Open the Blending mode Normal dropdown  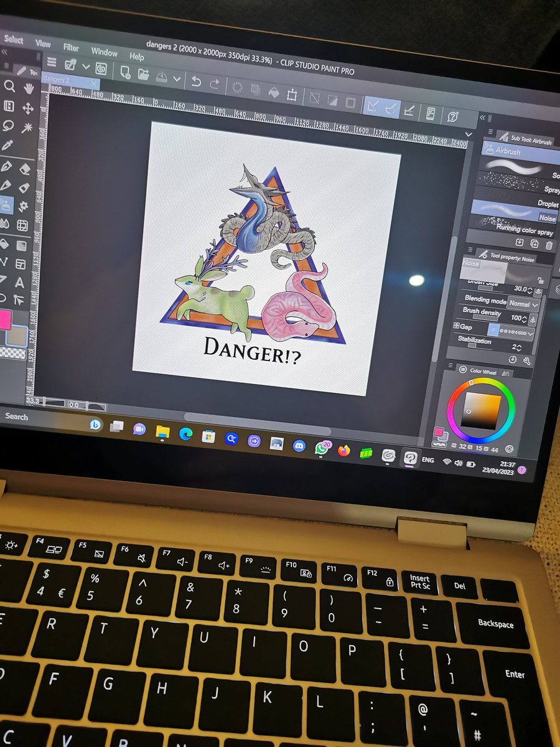(x=523, y=304)
